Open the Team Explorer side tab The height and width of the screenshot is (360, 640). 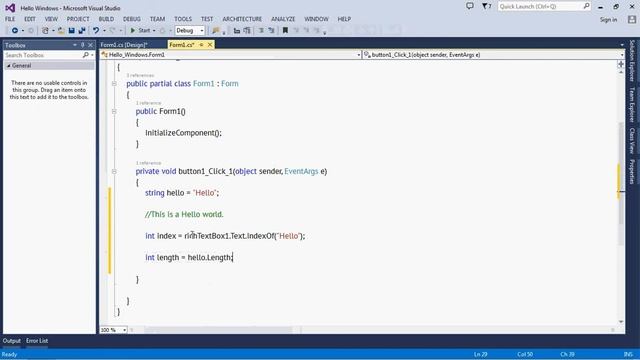point(632,104)
